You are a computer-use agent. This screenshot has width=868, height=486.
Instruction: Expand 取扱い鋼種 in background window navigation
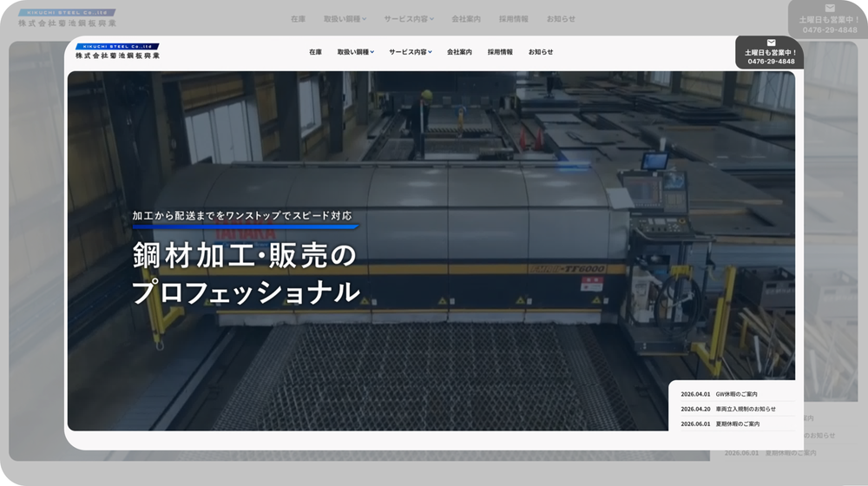(345, 19)
